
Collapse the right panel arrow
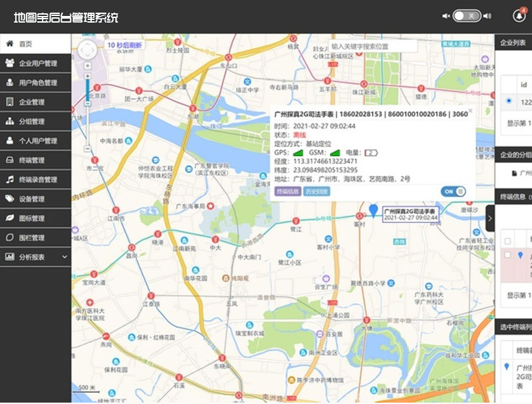pos(490,218)
